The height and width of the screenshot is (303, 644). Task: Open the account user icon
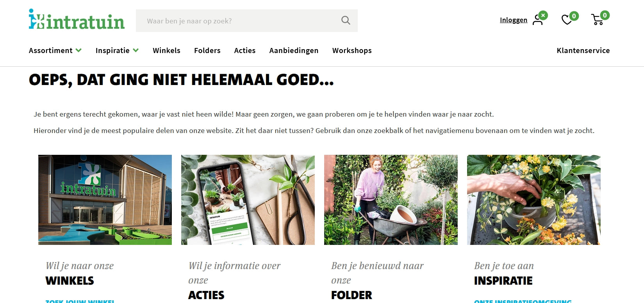coord(538,20)
